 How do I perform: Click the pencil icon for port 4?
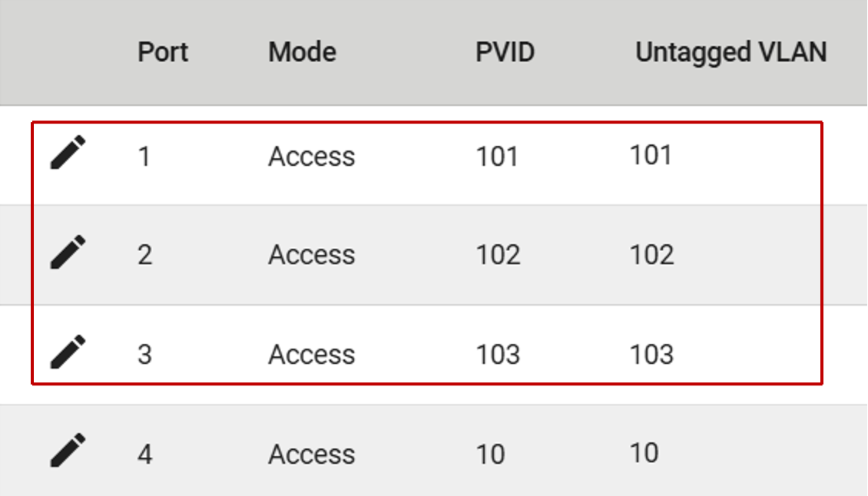click(x=68, y=451)
